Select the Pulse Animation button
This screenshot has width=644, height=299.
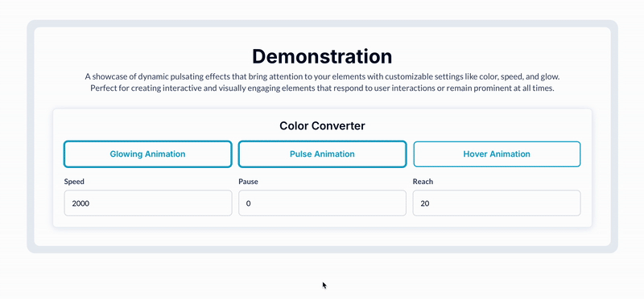323,154
